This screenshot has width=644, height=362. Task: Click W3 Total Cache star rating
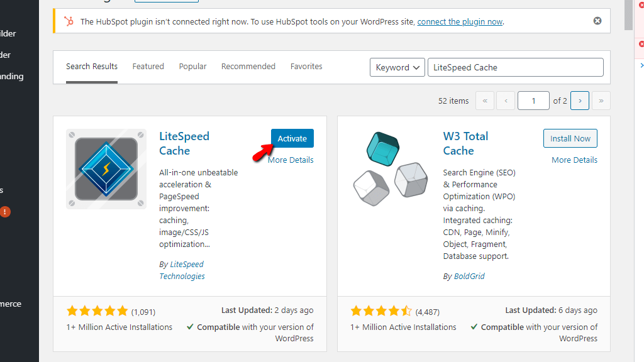381,311
